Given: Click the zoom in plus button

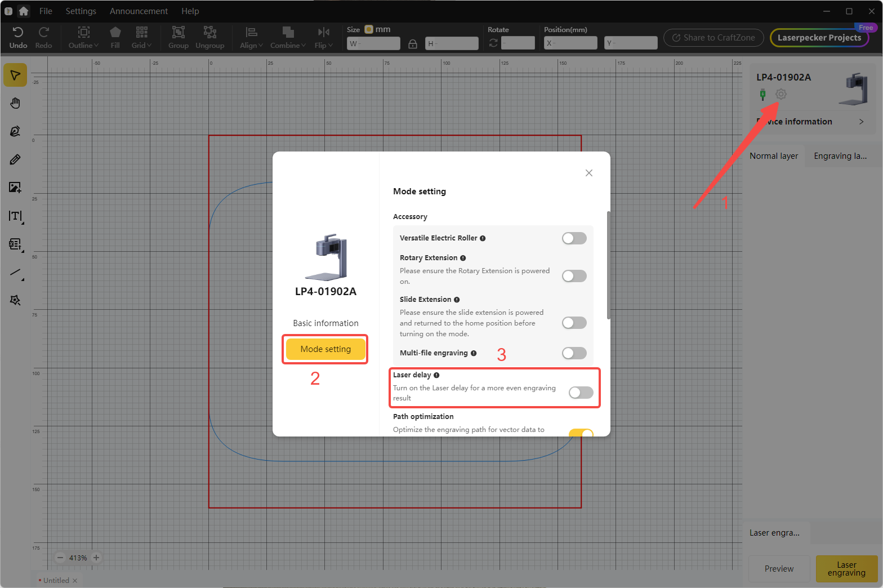Looking at the screenshot, I should 96,558.
